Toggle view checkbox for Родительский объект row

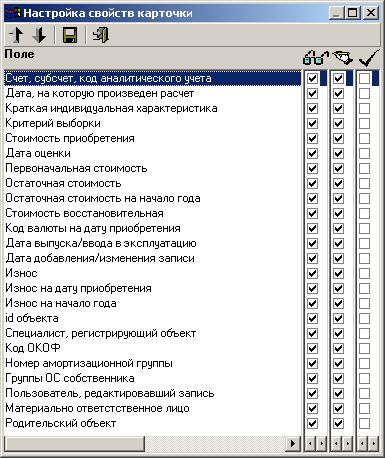[312, 424]
